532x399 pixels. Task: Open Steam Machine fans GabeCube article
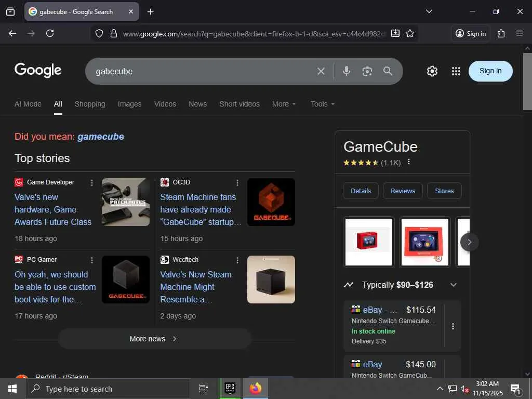[201, 209]
